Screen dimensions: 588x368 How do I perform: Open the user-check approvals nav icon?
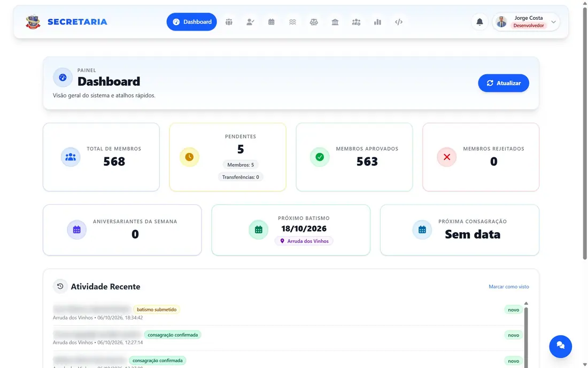[250, 22]
